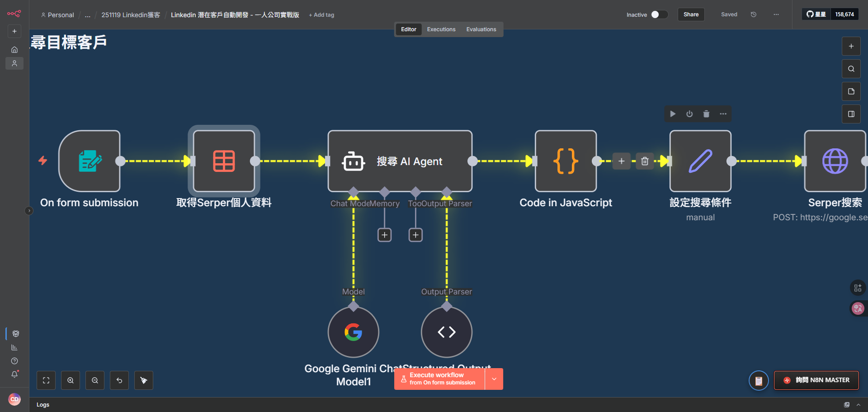Viewport: 868px width, 412px height.
Task: Activate the workflow using the Inactive toggle
Action: click(659, 14)
